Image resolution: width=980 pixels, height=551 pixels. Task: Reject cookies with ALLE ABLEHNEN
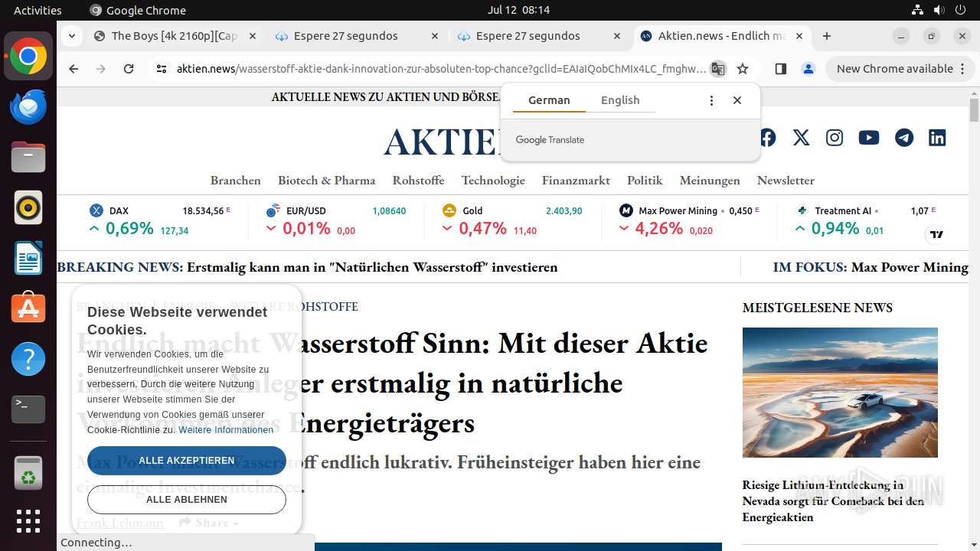(x=187, y=500)
